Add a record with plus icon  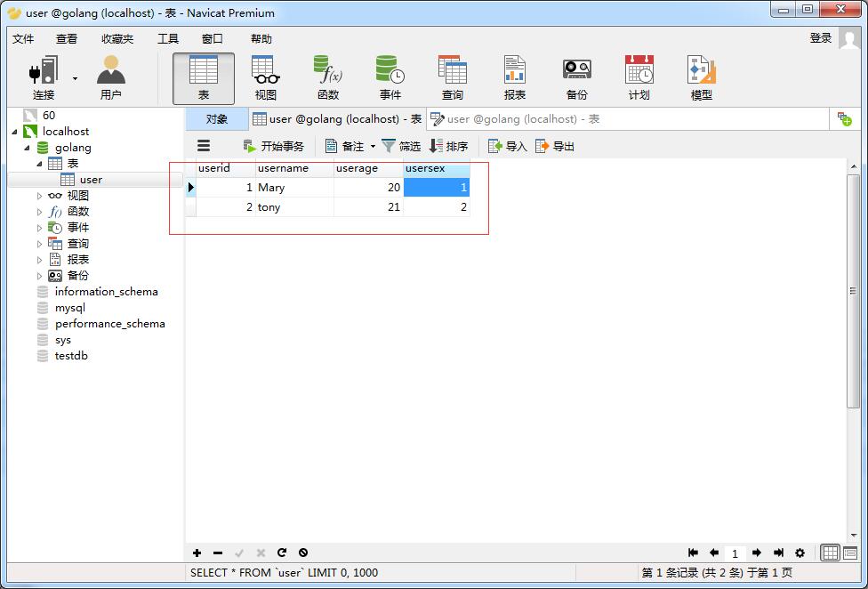pos(197,553)
